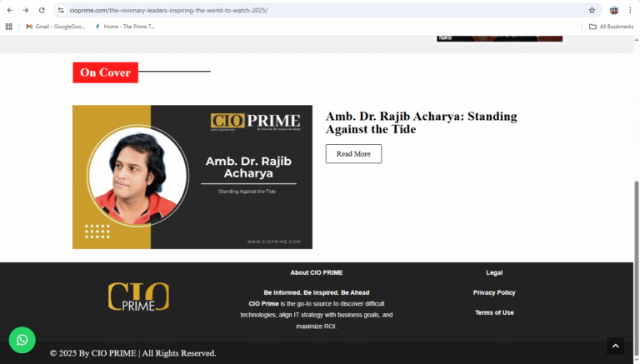Reload the current page
This screenshot has height=364, width=640.
tap(42, 10)
